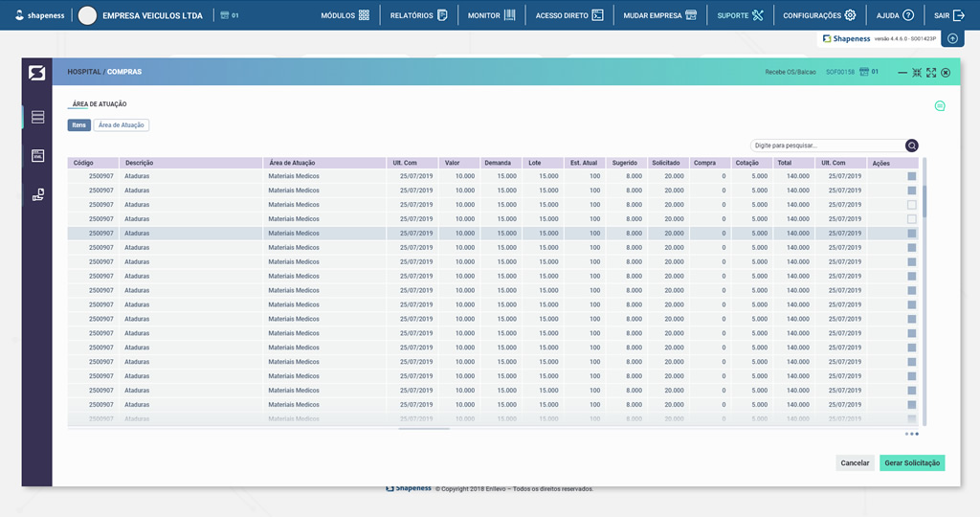This screenshot has height=517, width=980.
Task: Click the Shapeness S logo in sidebar
Action: 37,73
